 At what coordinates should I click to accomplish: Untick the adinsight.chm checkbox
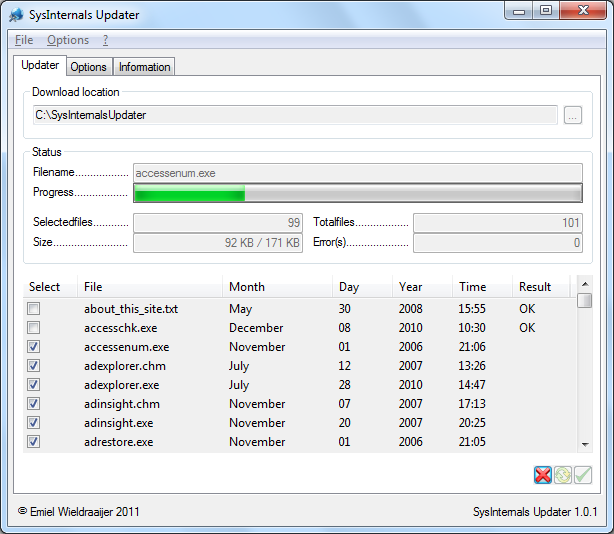pos(34,404)
